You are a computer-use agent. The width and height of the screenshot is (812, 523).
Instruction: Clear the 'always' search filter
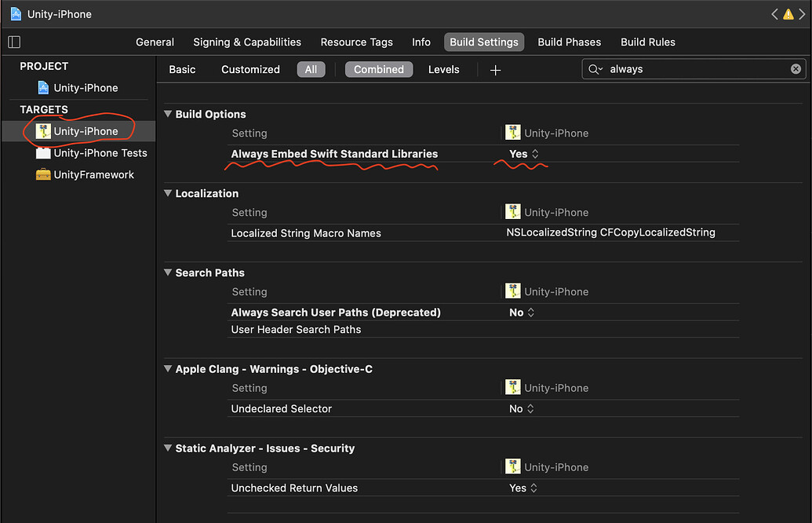[x=796, y=68]
